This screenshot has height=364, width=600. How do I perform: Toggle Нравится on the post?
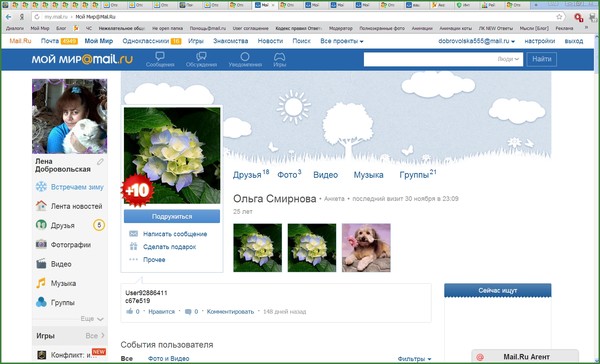tap(161, 312)
